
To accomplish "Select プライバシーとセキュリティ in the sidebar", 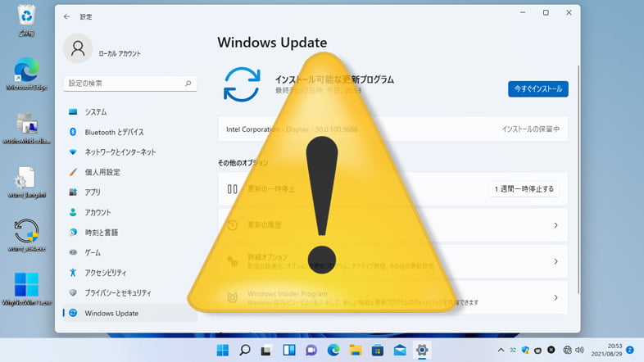I will pos(129,292).
